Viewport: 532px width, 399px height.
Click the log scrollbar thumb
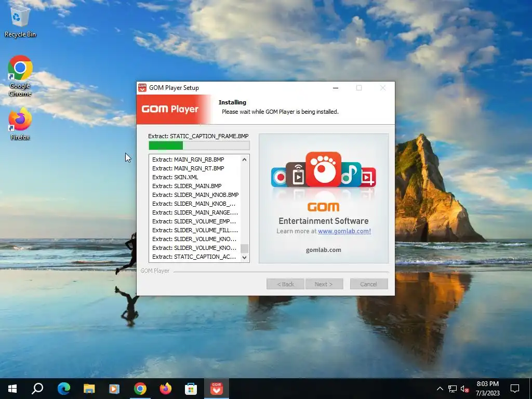click(244, 248)
